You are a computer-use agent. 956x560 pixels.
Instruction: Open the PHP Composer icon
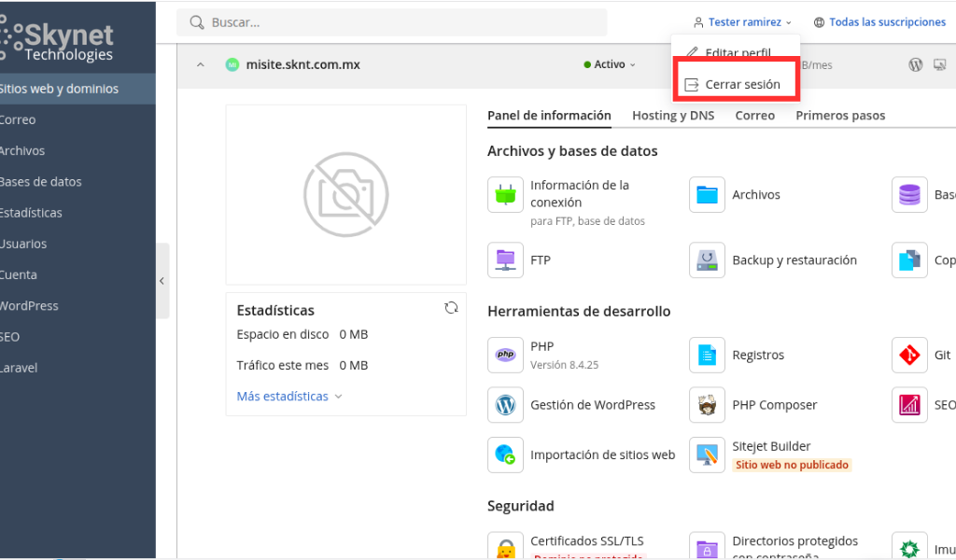click(x=707, y=405)
